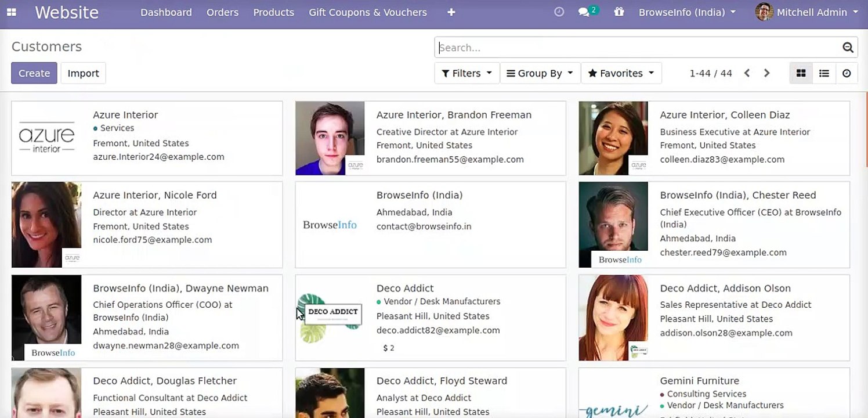Viewport: 868px width, 418px height.
Task: Open the activities clock icon in navbar
Action: 559,12
